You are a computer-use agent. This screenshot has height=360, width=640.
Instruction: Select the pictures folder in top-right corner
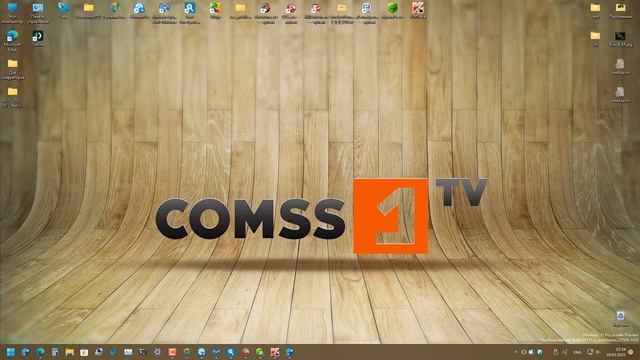(620, 8)
